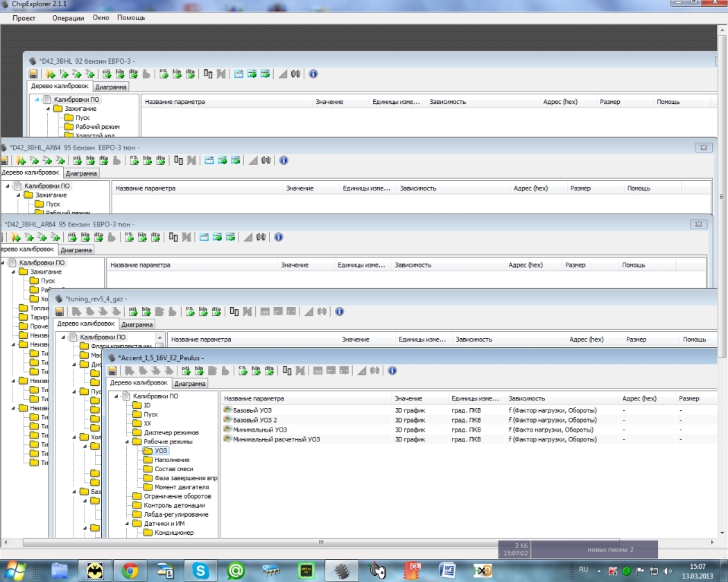Select the Диспечер режимов folder
Screen dimensions: 728x582
pos(171,432)
